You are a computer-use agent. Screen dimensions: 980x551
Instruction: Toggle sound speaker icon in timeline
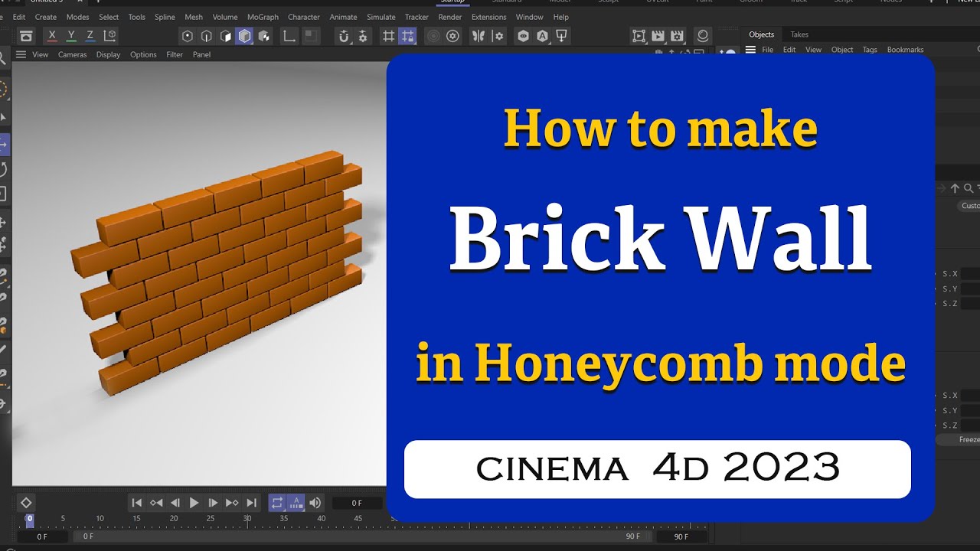pos(315,503)
